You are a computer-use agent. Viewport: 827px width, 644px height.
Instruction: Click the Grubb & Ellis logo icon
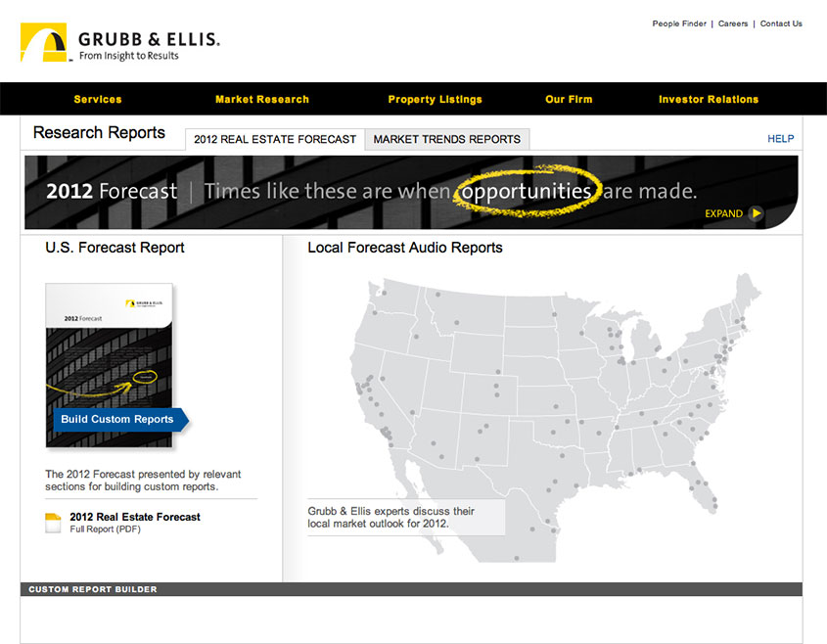coord(43,43)
